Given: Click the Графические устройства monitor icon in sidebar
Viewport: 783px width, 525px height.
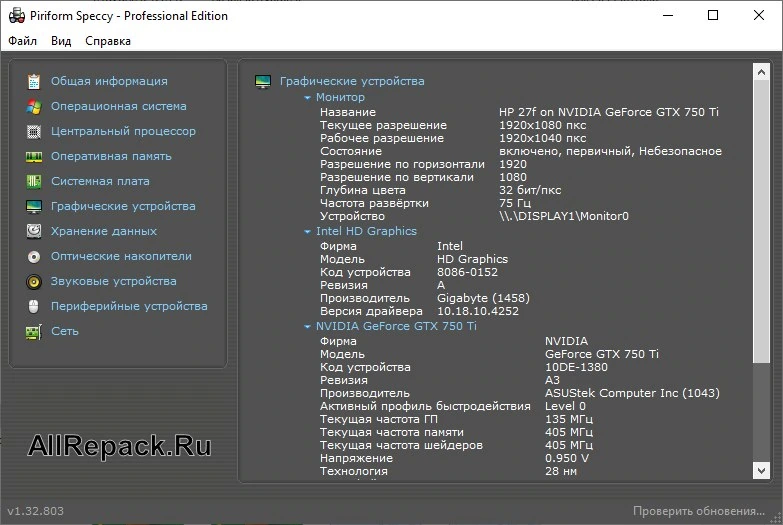Looking at the screenshot, I should tap(33, 206).
